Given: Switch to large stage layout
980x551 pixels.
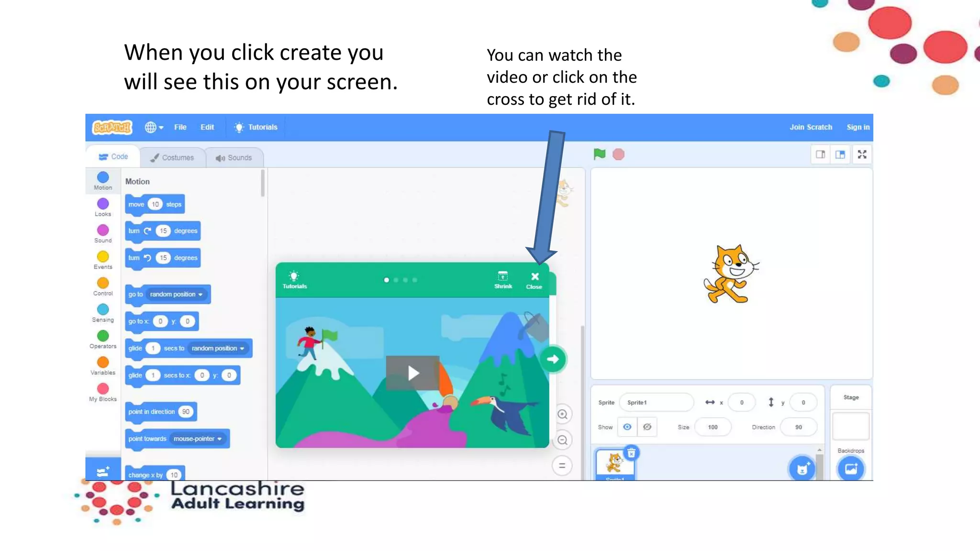Looking at the screenshot, I should tap(840, 154).
